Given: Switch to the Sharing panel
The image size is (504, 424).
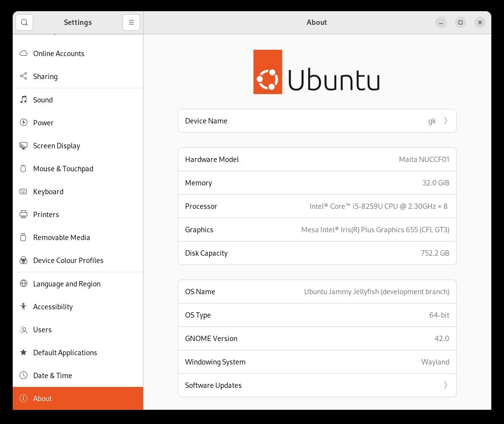Looking at the screenshot, I should pyautogui.click(x=78, y=77).
